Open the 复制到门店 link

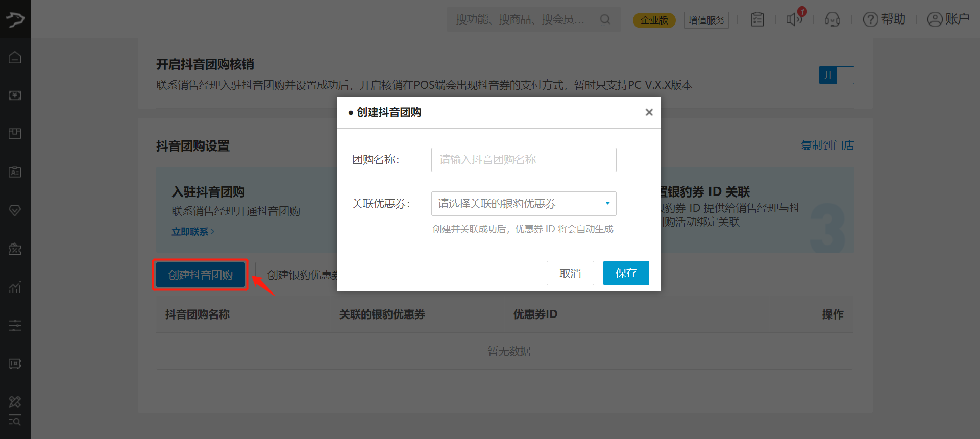827,145
